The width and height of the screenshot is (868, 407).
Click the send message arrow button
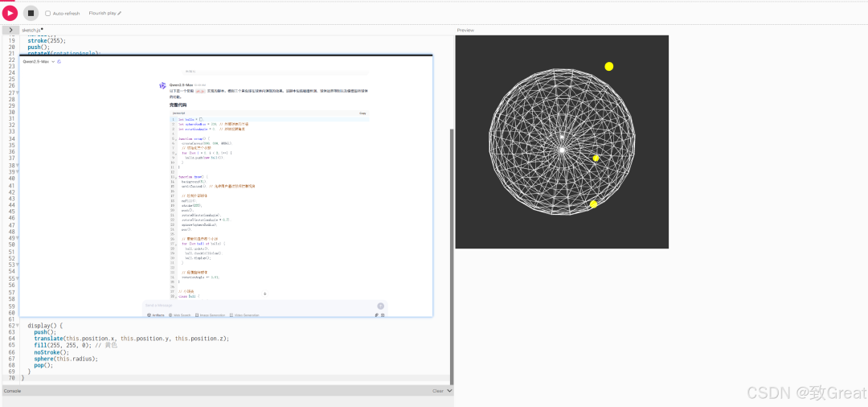pyautogui.click(x=381, y=306)
